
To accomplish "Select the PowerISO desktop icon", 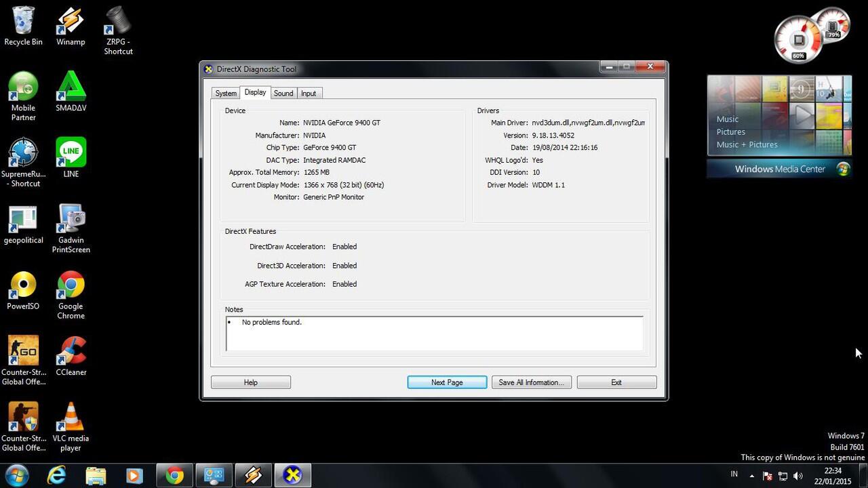I will pyautogui.click(x=23, y=289).
